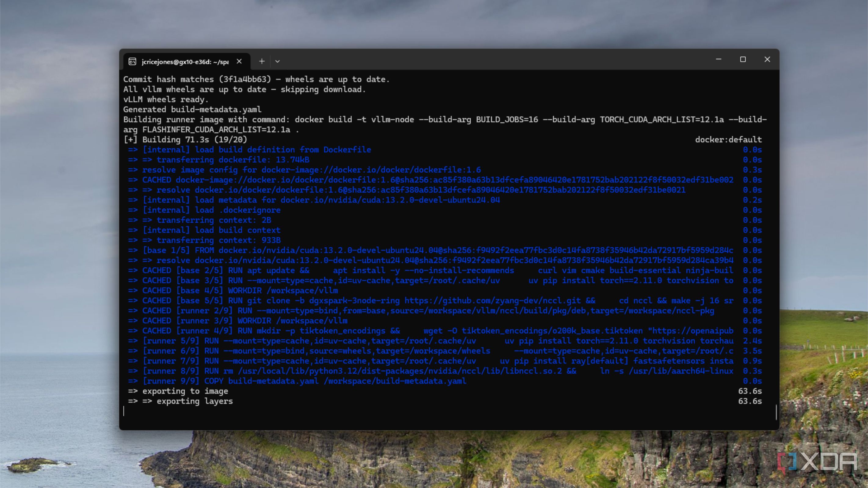Select the jcricejones@gx10-e36d terminal tab
Image resolution: width=868 pixels, height=488 pixels.
point(187,61)
